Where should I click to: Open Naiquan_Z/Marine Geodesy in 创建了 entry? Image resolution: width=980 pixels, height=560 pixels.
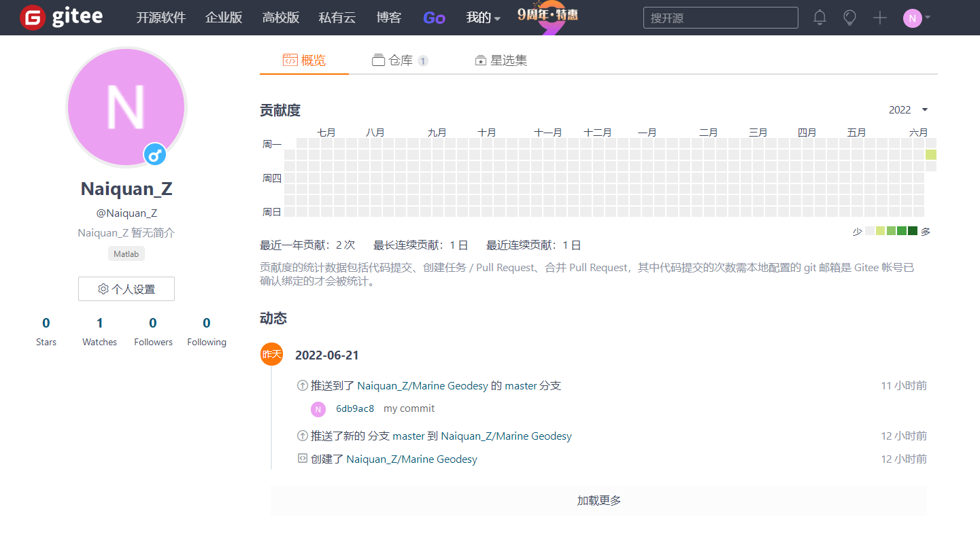point(412,459)
